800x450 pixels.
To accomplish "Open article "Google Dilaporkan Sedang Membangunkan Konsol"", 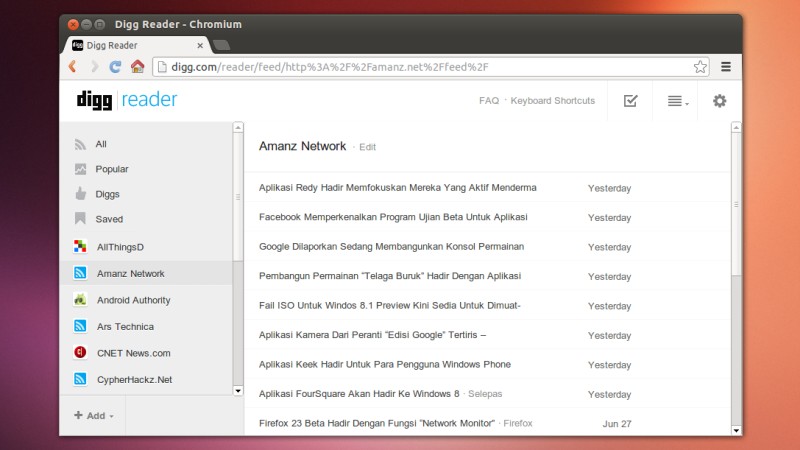I will click(391, 246).
